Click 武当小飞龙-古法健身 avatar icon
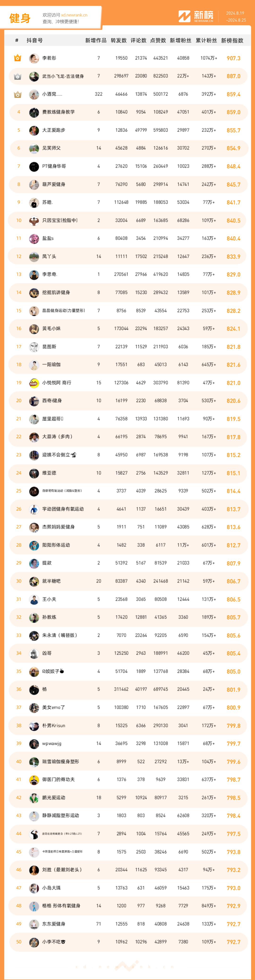This screenshot has width=255, height=980. pyautogui.click(x=34, y=76)
